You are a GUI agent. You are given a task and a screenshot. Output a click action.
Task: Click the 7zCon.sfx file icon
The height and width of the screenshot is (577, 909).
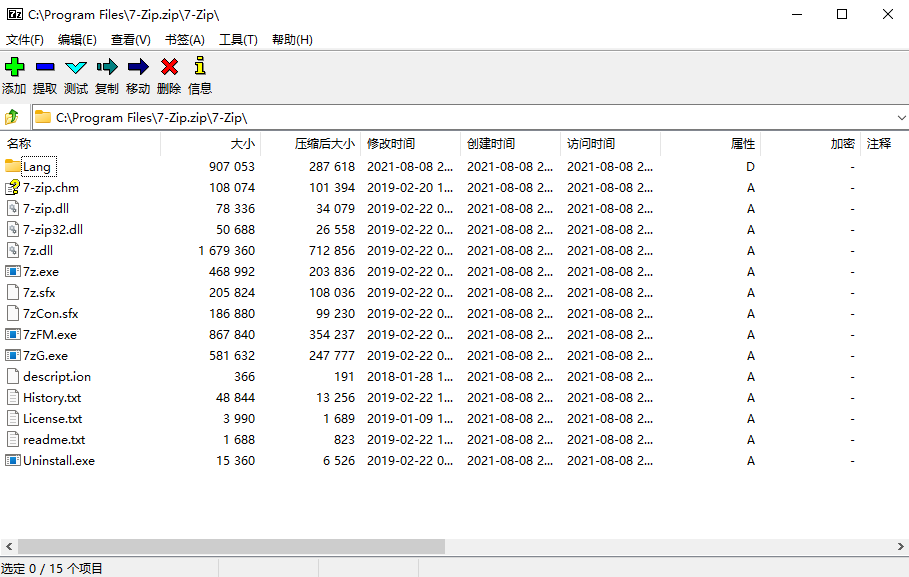(13, 313)
